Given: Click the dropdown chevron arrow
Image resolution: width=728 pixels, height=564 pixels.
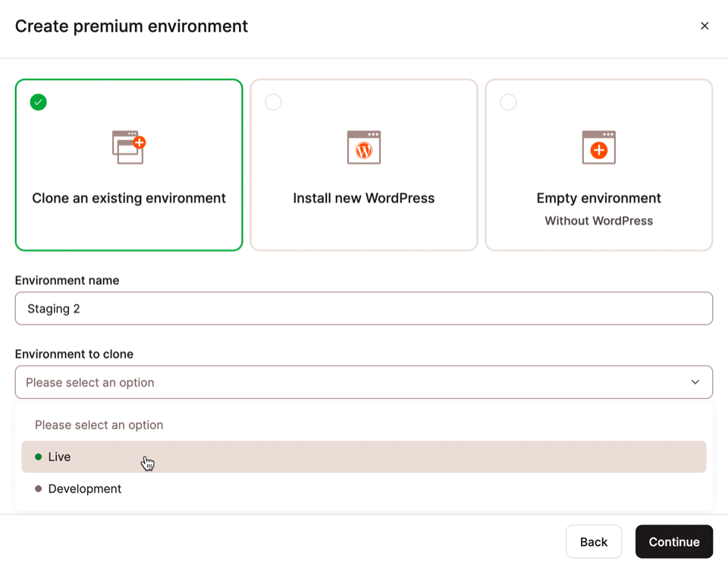Looking at the screenshot, I should tap(695, 382).
